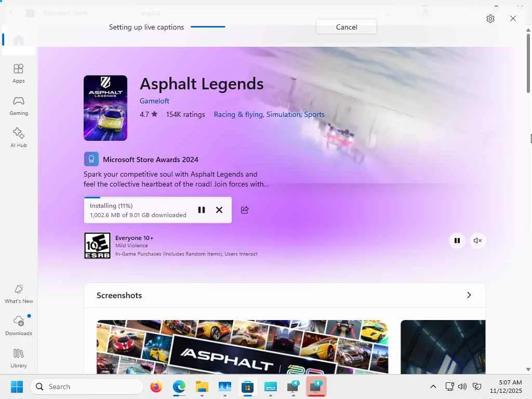This screenshot has width=532, height=399.
Task: Switch to Microsoft Store taskbar icon
Action: [x=247, y=387]
